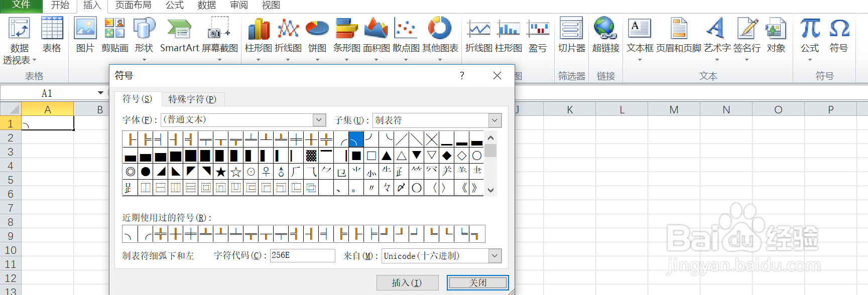Screen dimensions: 868x295
Task: Insert a line sparkline 折线图
Action: pyautogui.click(x=479, y=35)
